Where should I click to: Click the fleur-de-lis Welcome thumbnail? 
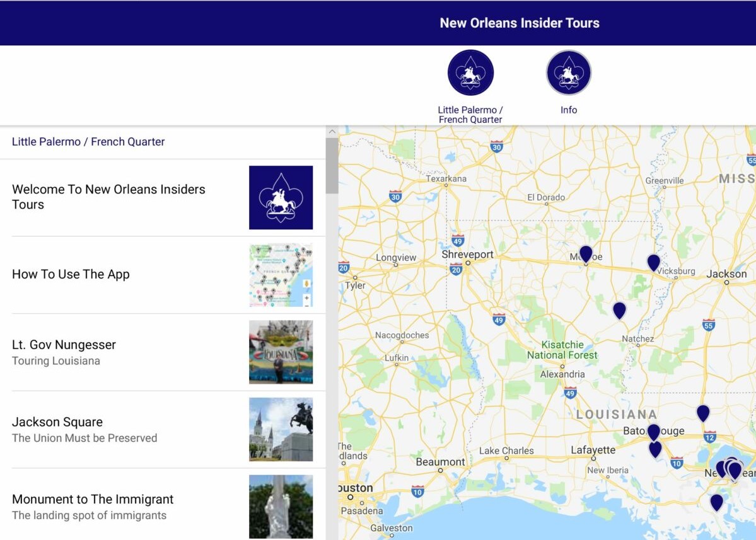click(281, 197)
